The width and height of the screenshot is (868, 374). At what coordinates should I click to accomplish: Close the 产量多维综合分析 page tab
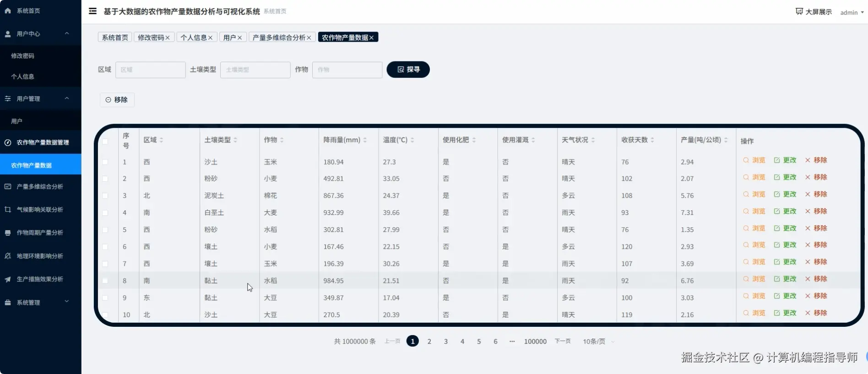point(309,38)
